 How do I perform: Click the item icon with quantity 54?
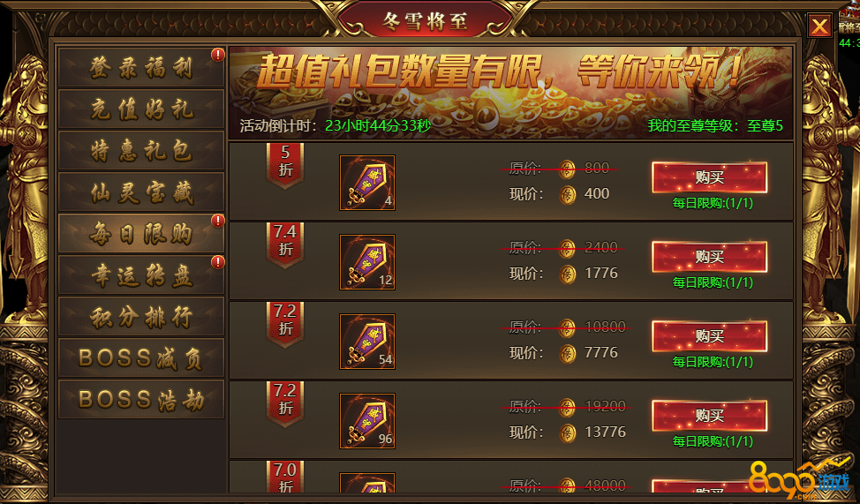pos(367,342)
